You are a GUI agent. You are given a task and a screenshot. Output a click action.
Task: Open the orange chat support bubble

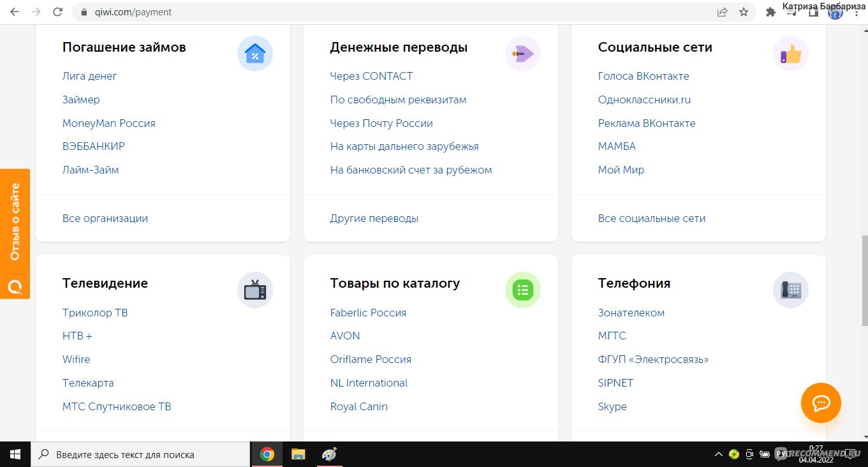(821, 403)
